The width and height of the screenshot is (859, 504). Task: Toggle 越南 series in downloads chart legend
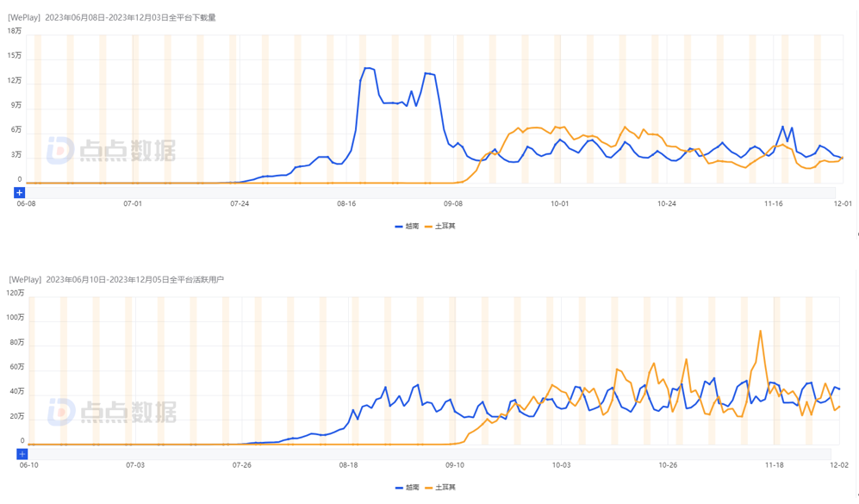tap(407, 226)
